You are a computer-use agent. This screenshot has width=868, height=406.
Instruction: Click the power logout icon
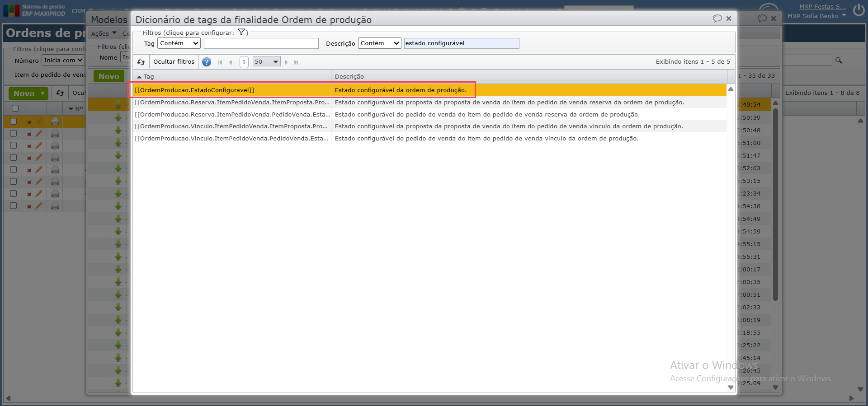tap(859, 10)
